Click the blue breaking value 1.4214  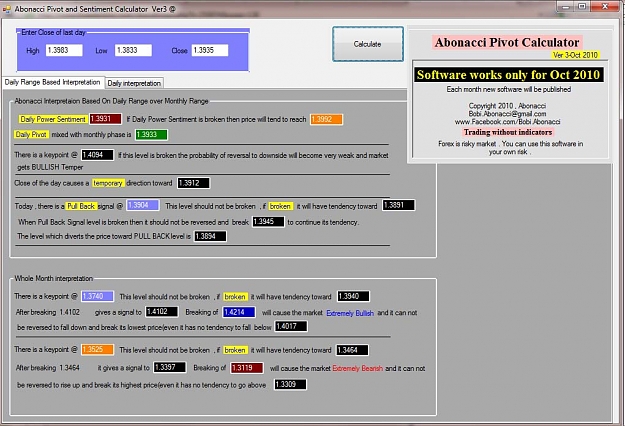239,312
